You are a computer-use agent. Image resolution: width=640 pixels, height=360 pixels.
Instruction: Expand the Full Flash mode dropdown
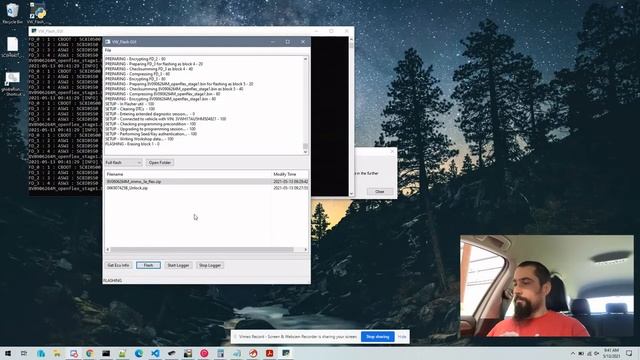coord(123,162)
